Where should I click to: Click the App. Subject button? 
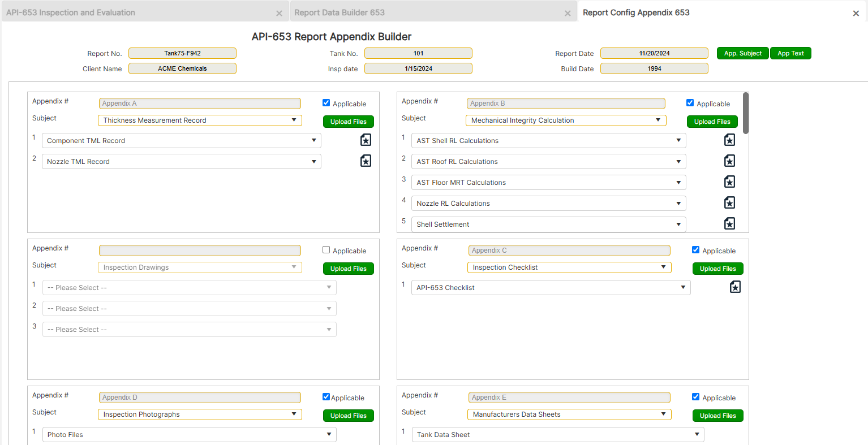(742, 53)
